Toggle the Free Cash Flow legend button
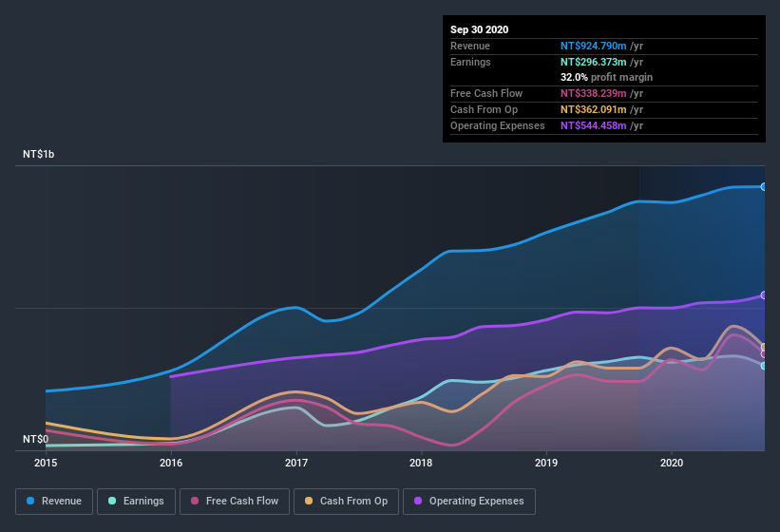Viewport: 780px width, 532px height. point(235,502)
